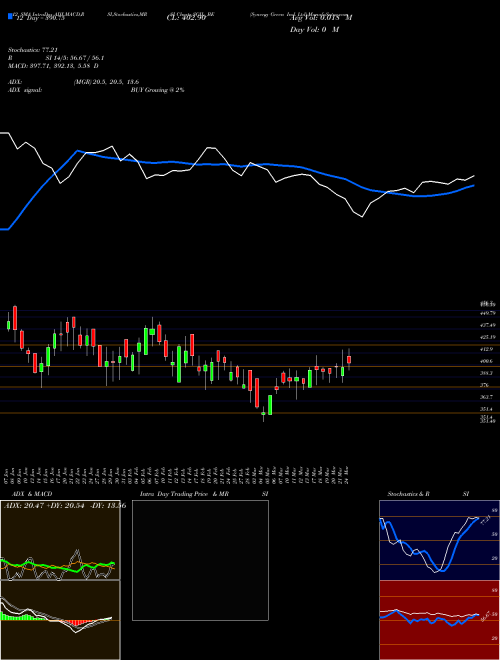
Task: Click the 449.79 price axis label
Action: pyautogui.click(x=489, y=313)
